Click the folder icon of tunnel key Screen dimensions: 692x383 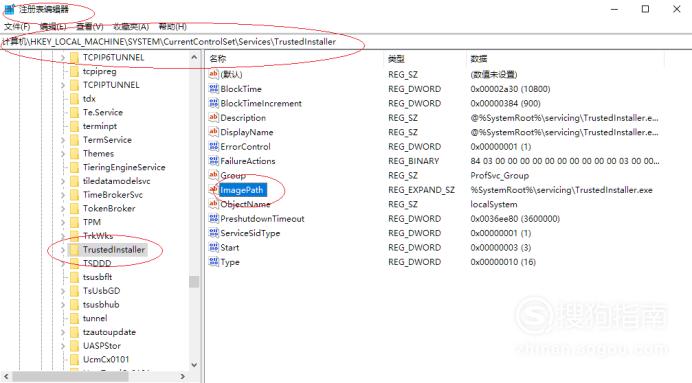click(x=74, y=318)
